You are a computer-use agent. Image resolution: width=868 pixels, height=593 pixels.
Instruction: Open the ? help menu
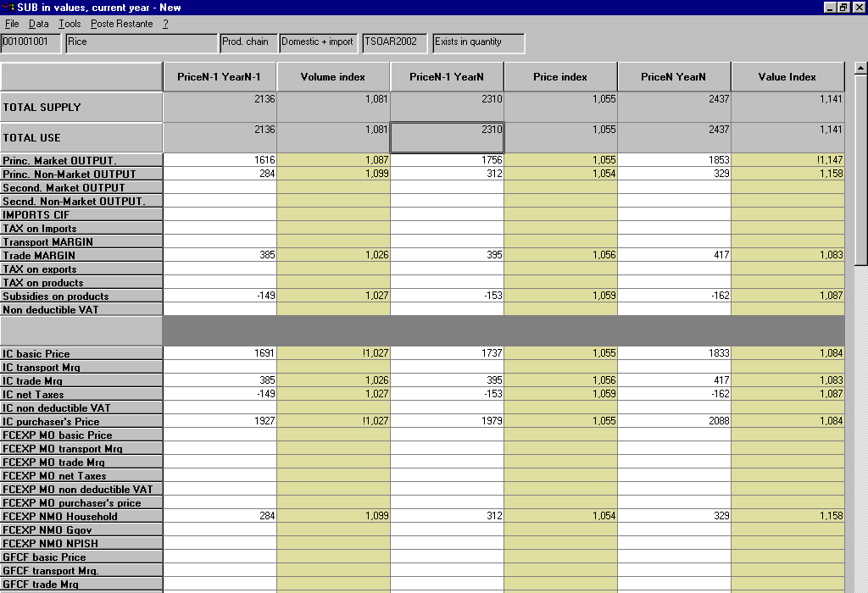point(165,24)
